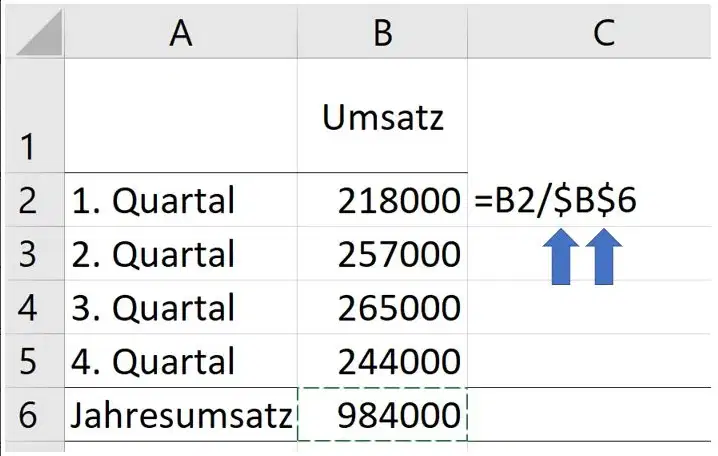718x456 pixels.
Task: Select row 2 header
Action: tap(33, 200)
